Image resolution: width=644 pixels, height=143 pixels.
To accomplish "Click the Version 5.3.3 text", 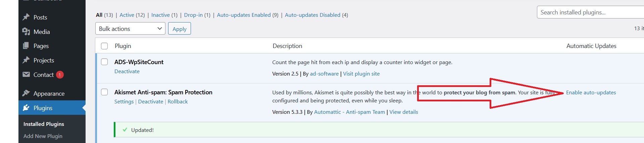I will pos(287,112).
